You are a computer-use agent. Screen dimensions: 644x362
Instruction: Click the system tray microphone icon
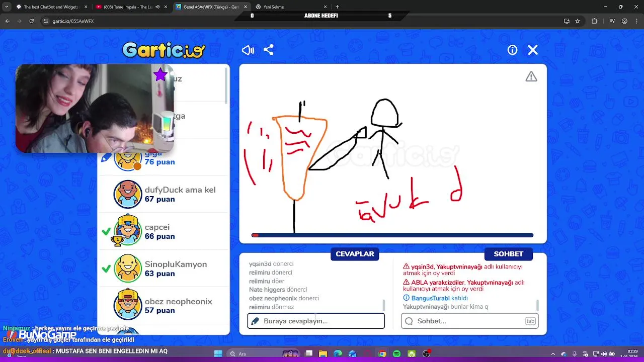pyautogui.click(x=574, y=354)
